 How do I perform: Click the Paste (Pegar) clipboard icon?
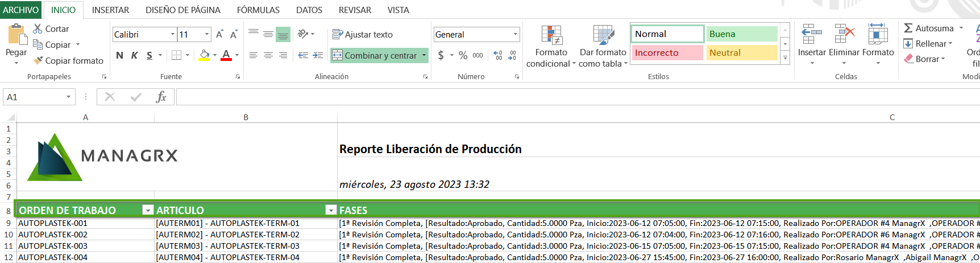tap(16, 35)
